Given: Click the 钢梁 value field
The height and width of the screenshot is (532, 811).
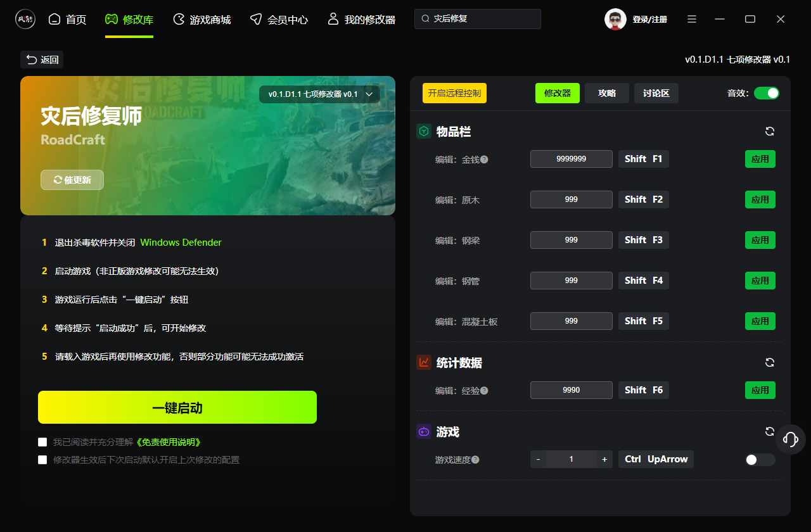Looking at the screenshot, I should point(572,240).
